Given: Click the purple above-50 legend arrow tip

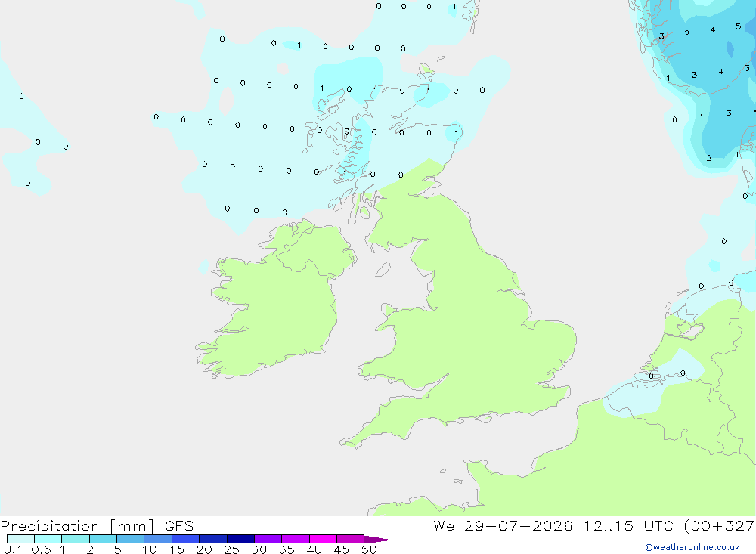Looking at the screenshot, I should pos(379,539).
